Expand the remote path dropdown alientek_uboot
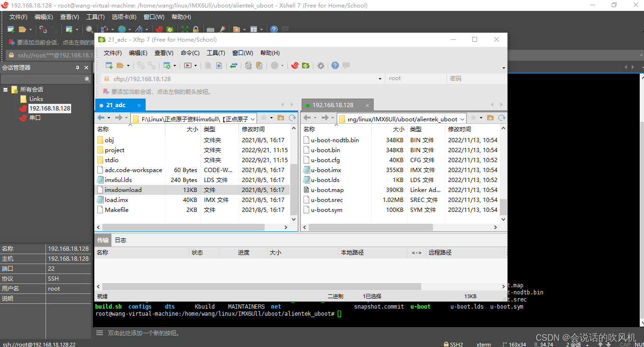This screenshot has width=644, height=347. pos(462,119)
